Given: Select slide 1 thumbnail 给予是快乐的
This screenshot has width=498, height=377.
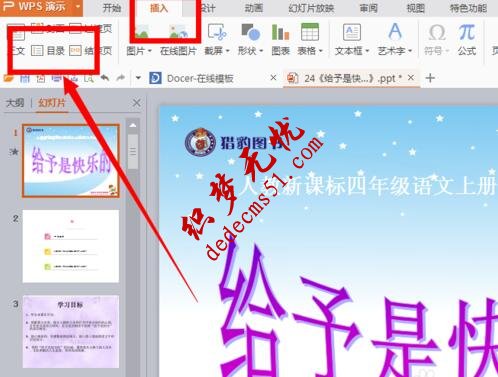Looking at the screenshot, I should pos(71,161).
